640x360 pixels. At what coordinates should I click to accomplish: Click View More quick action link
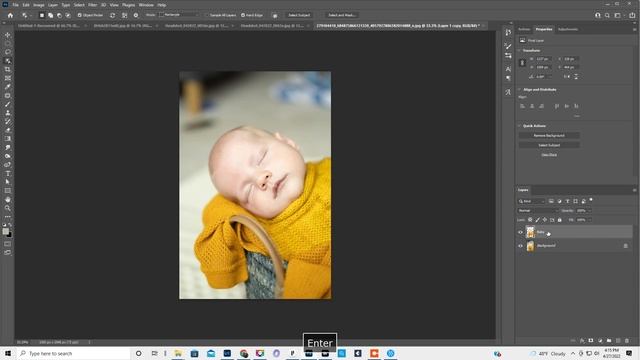point(549,155)
